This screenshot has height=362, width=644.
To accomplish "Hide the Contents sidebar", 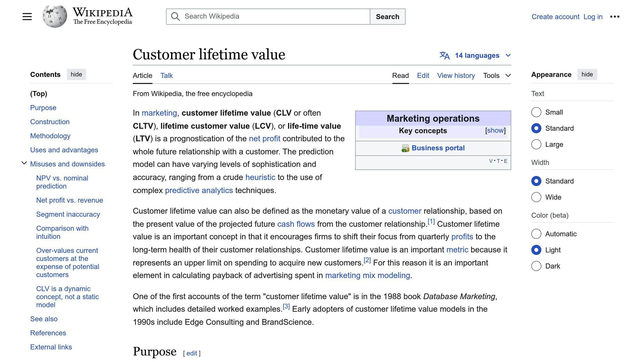I will (x=76, y=74).
